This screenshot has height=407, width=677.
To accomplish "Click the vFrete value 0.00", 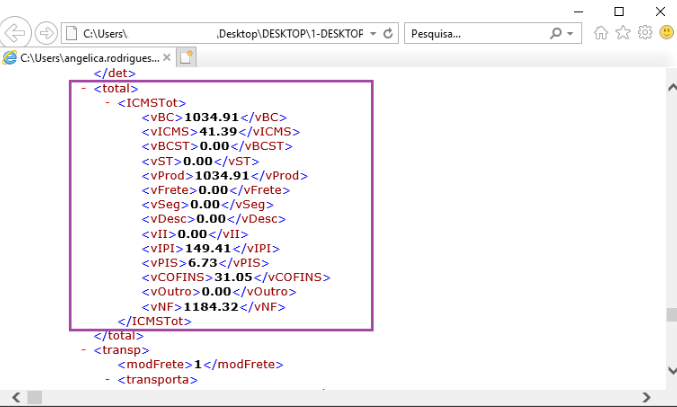I will tap(213, 190).
